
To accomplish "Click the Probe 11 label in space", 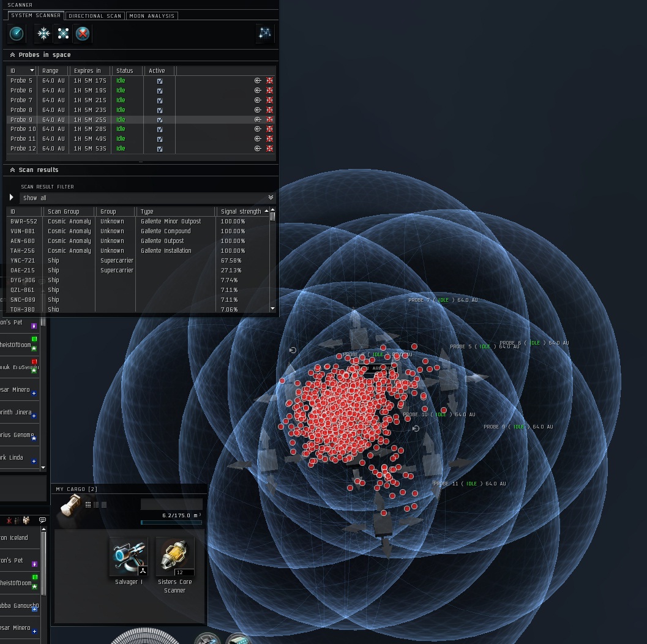I will click(469, 484).
